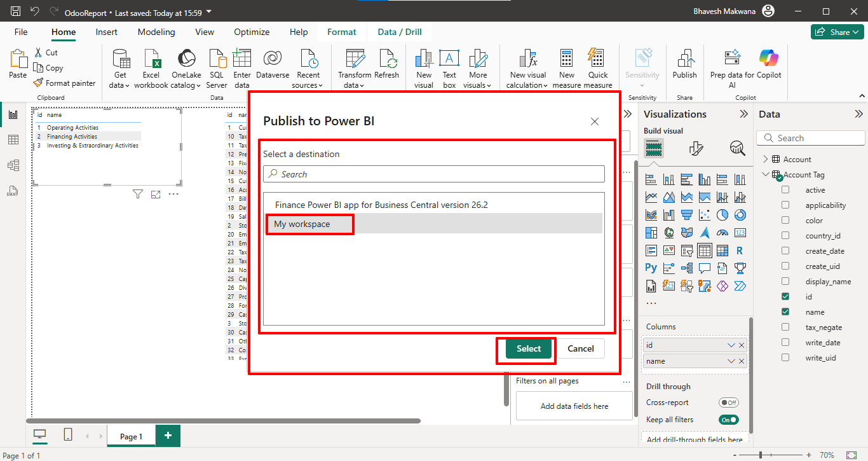
Task: Adjust the zoom slider
Action: [x=761, y=455]
